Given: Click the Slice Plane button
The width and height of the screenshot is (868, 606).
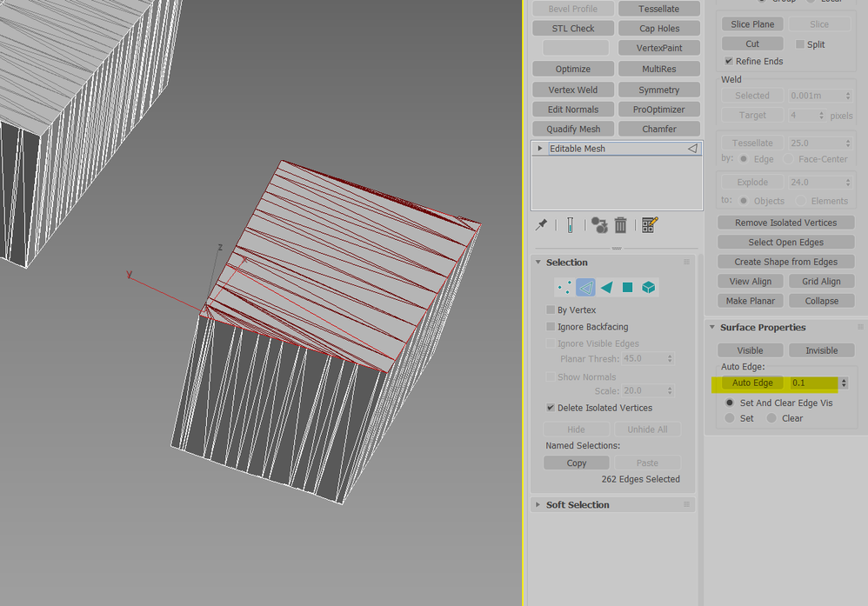Looking at the screenshot, I should (x=752, y=24).
